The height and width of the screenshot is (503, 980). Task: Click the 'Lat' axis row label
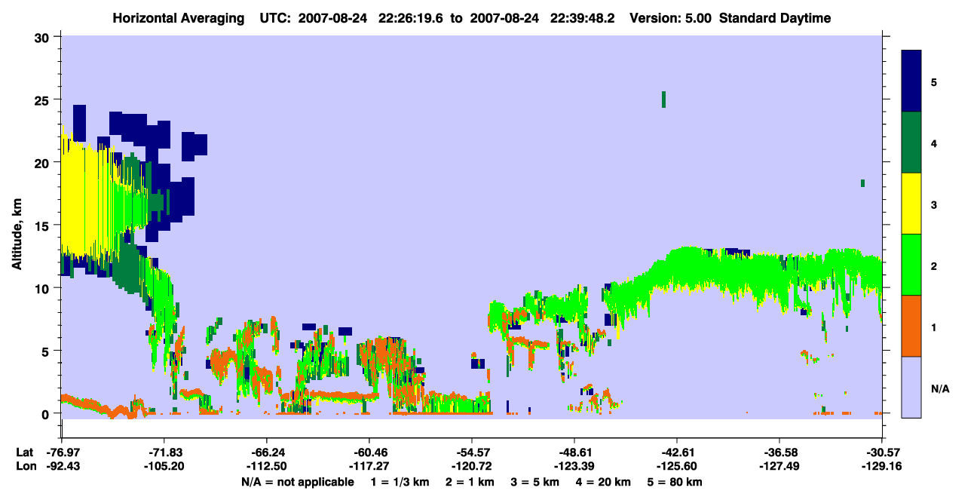coord(24,452)
